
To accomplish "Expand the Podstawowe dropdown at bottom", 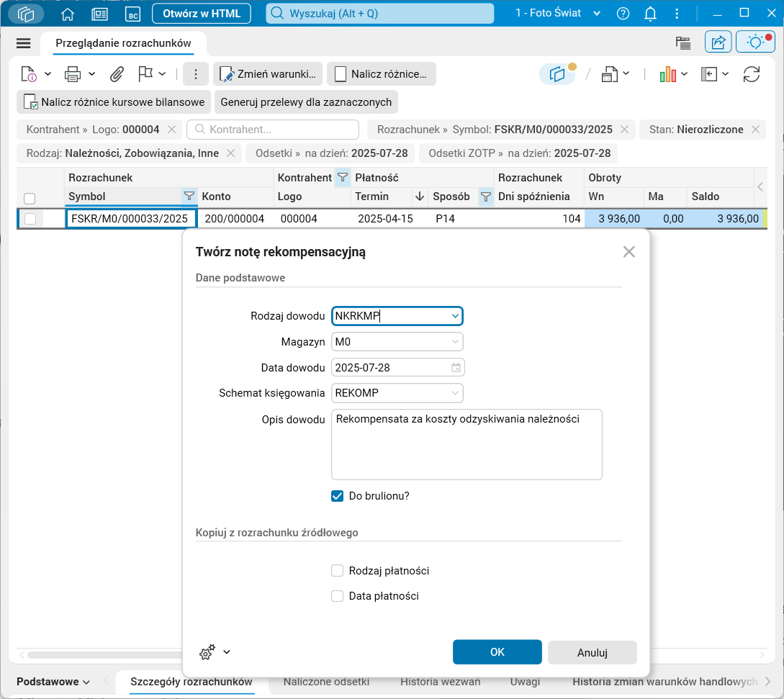I will click(x=53, y=682).
